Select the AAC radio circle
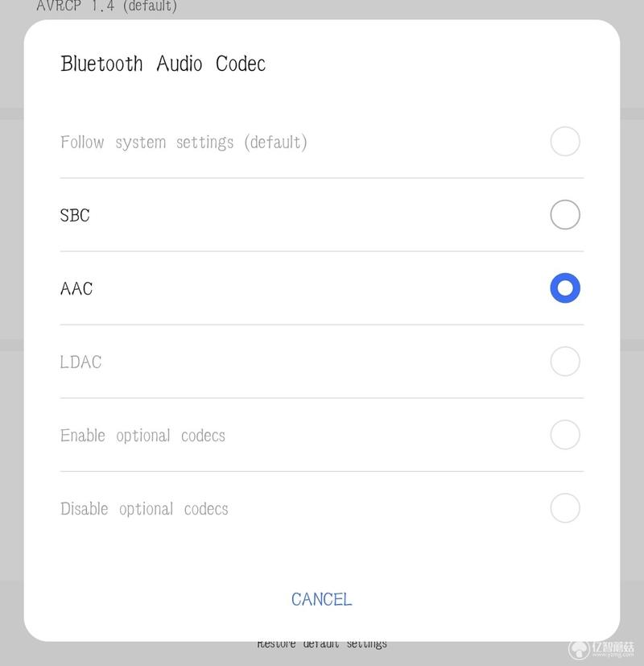The height and width of the screenshot is (666, 644). [x=564, y=288]
